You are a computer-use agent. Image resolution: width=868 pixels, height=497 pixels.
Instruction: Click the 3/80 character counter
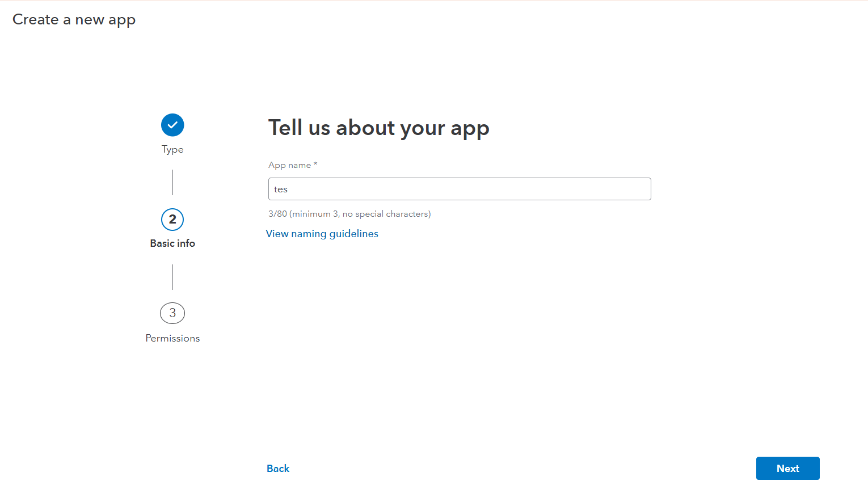[x=277, y=214]
